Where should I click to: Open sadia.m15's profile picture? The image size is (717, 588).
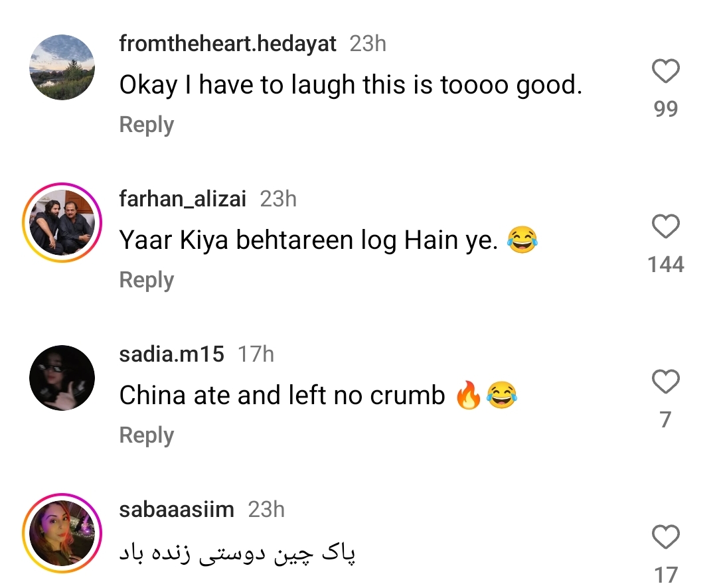click(x=62, y=378)
